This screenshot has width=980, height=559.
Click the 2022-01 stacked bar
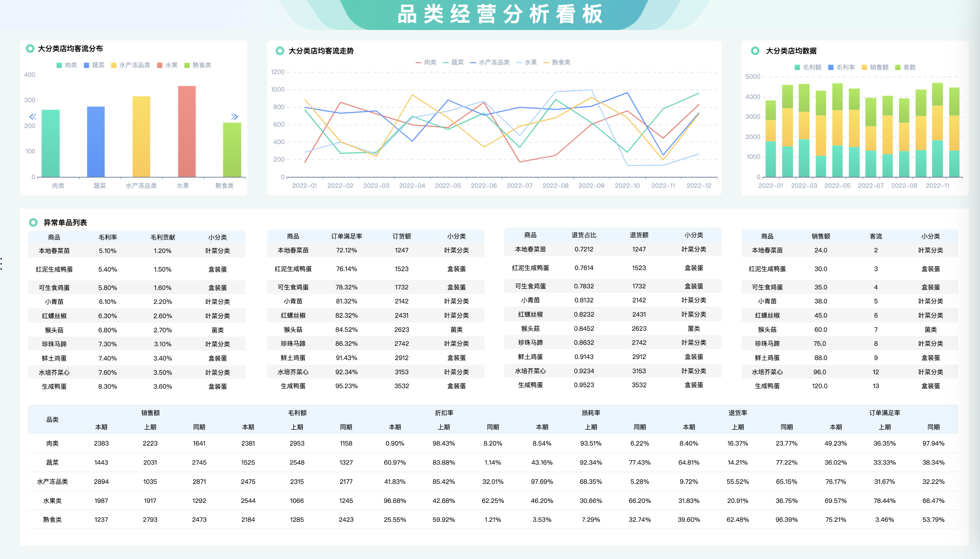click(770, 139)
